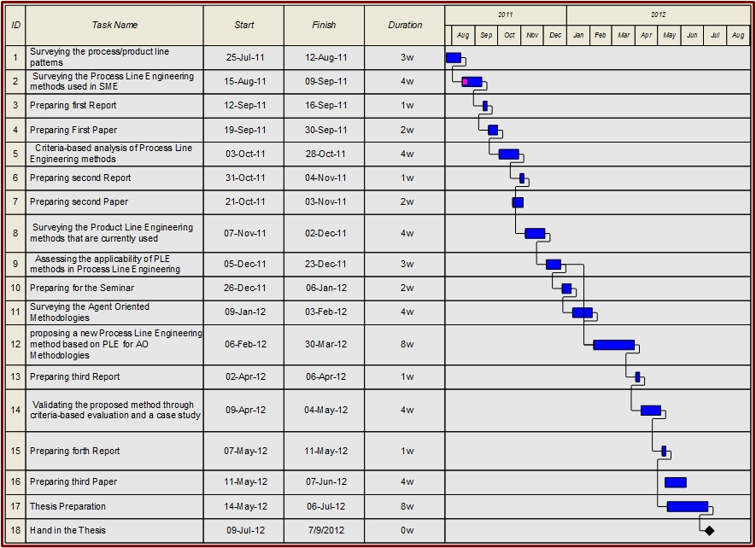The image size is (756, 548).
Task: Click the Finish column header
Action: pyautogui.click(x=324, y=26)
